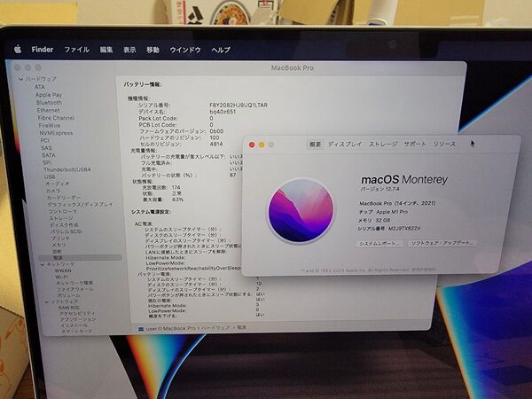Select インストール in the sidebar
This screenshot has height=399, width=532.
[74, 325]
